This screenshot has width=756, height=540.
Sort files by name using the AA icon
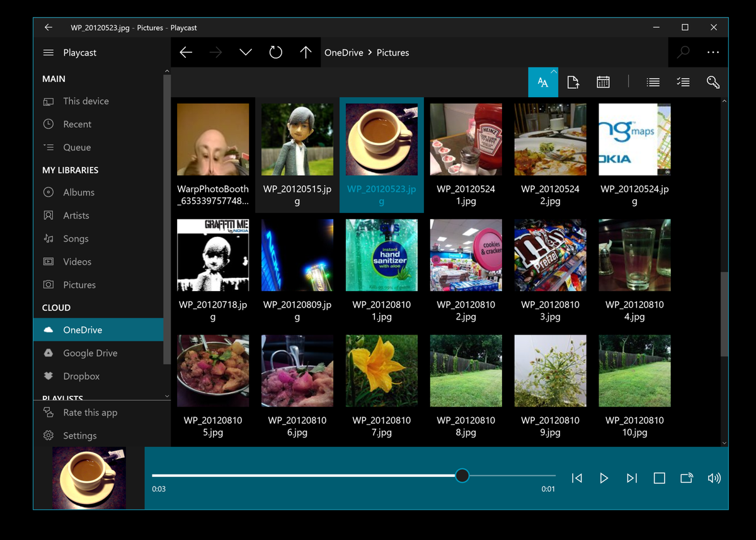(543, 82)
